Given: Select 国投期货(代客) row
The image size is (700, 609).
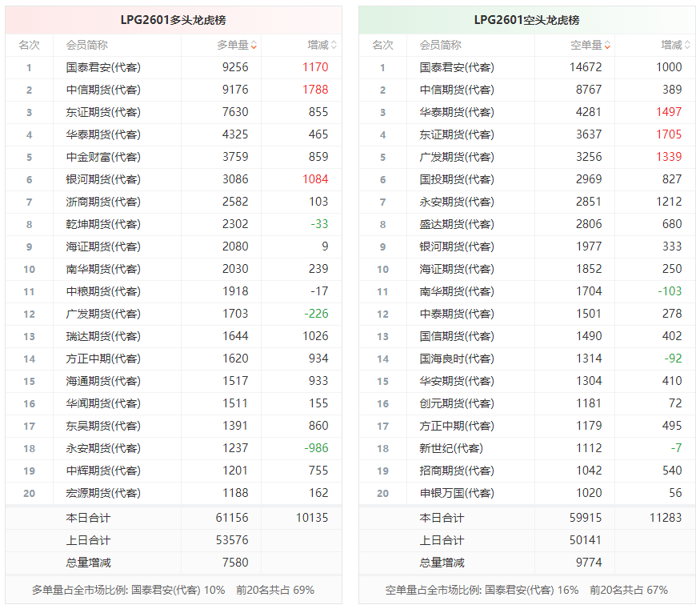Looking at the screenshot, I should click(527, 179).
